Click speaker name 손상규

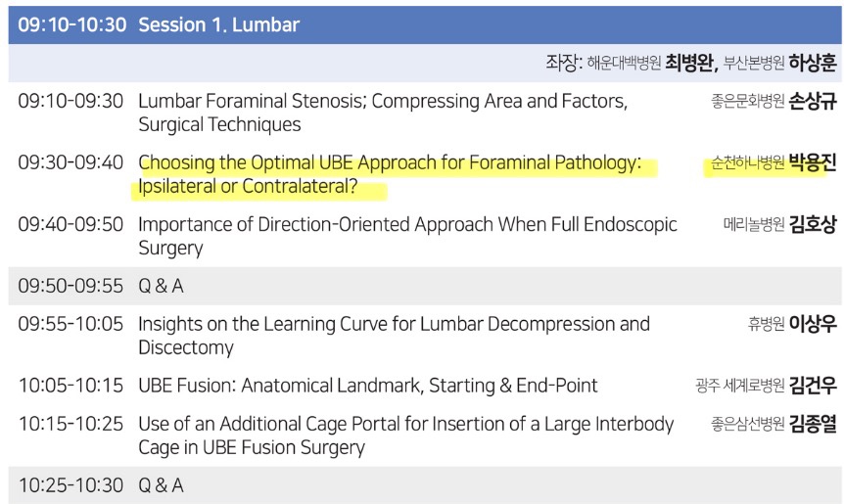[813, 101]
